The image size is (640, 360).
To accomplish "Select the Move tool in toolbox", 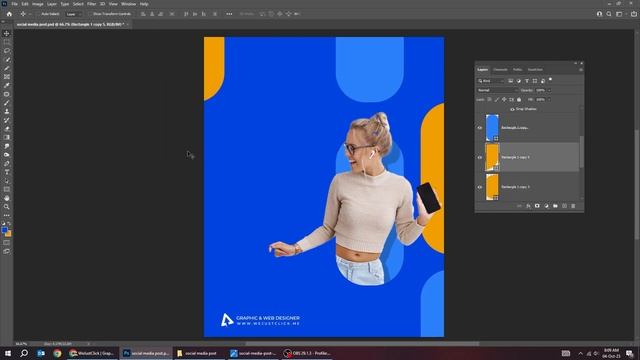I will pyautogui.click(x=7, y=33).
